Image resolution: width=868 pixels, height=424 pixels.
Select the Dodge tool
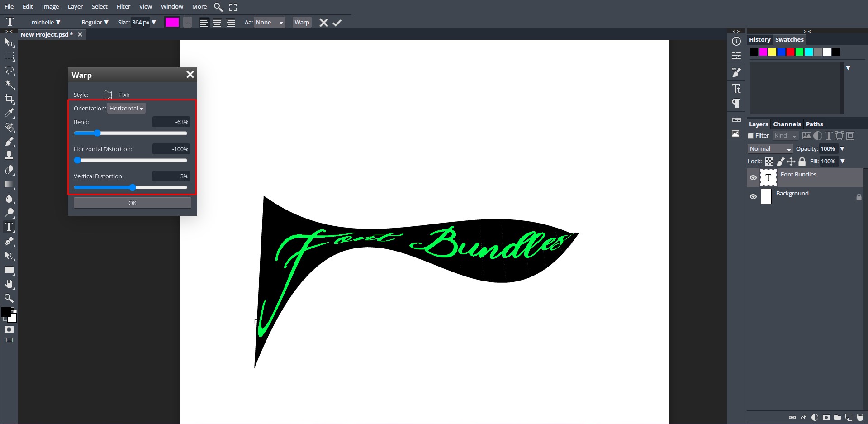tap(9, 213)
